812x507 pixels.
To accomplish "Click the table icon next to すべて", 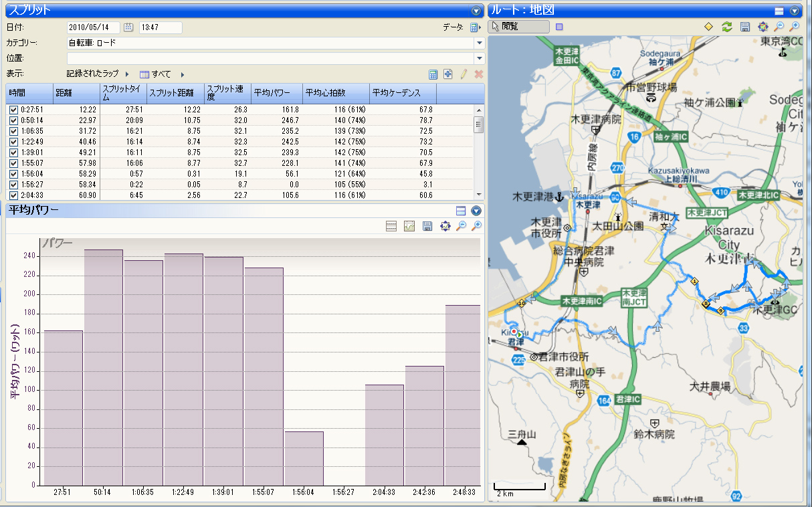I will 144,74.
